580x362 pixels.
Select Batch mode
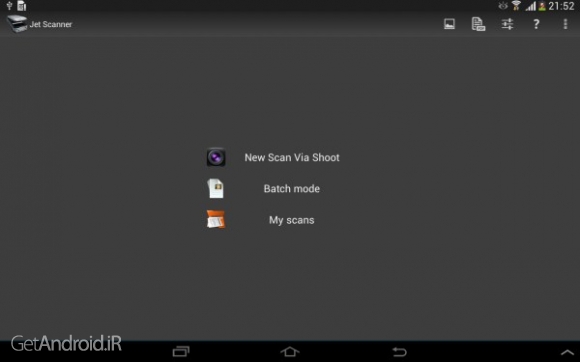tap(291, 189)
